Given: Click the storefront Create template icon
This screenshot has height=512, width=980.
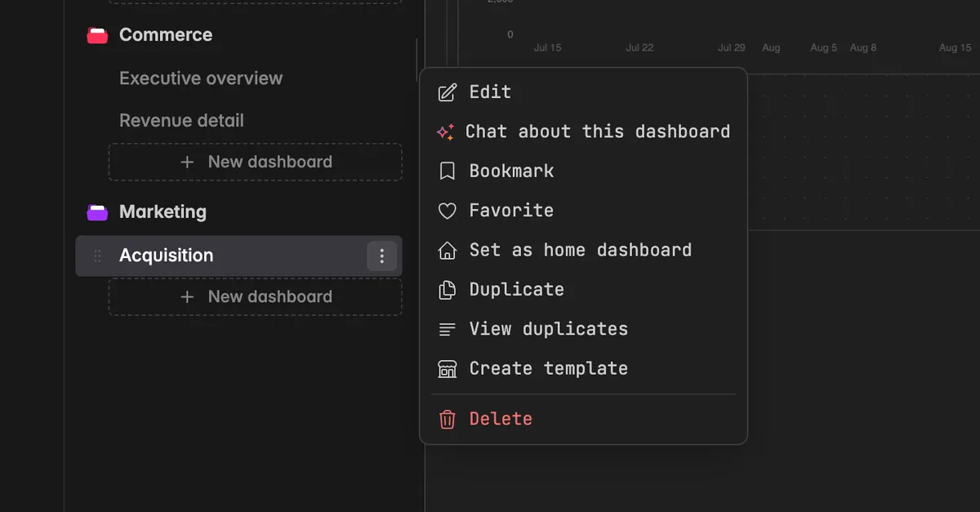Looking at the screenshot, I should pyautogui.click(x=447, y=369).
